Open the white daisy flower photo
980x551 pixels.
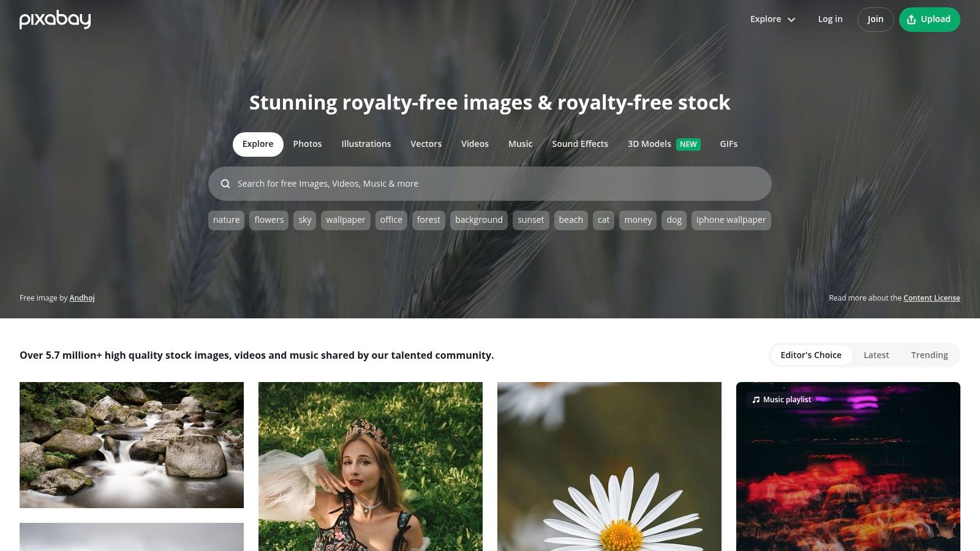pos(609,467)
